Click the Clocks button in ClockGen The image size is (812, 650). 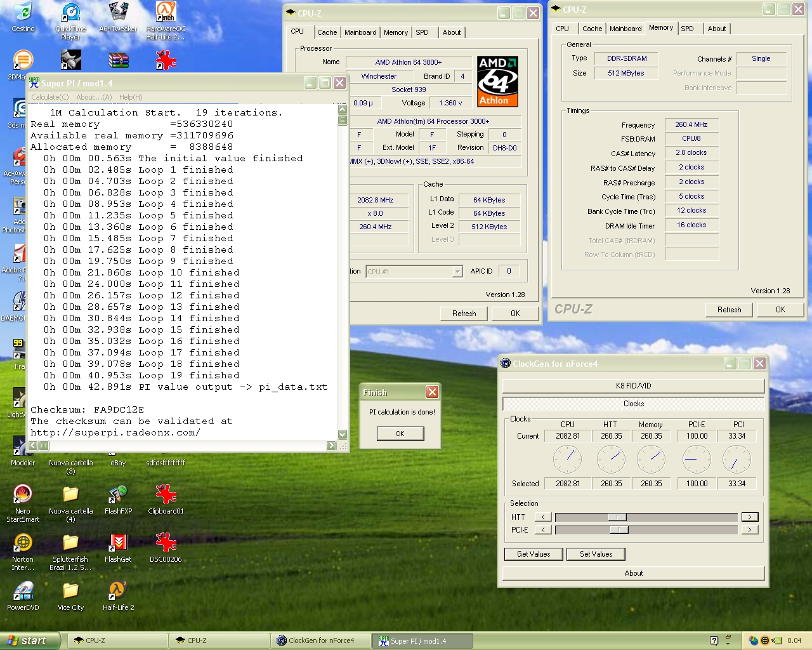click(x=634, y=404)
